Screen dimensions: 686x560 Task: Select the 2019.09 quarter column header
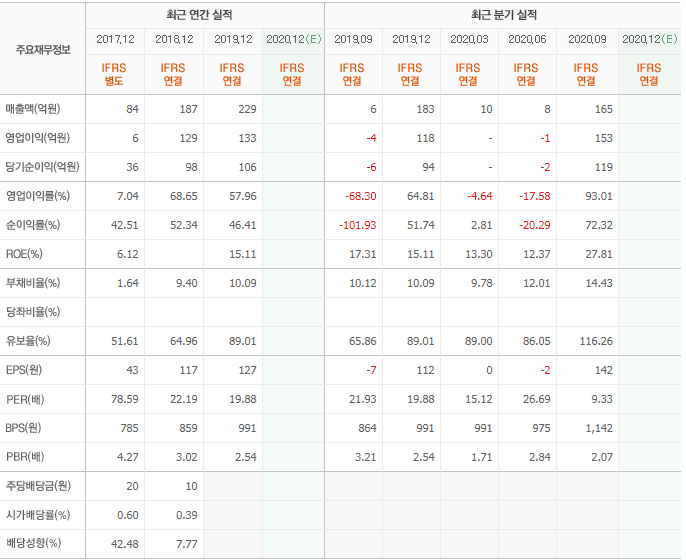click(353, 39)
